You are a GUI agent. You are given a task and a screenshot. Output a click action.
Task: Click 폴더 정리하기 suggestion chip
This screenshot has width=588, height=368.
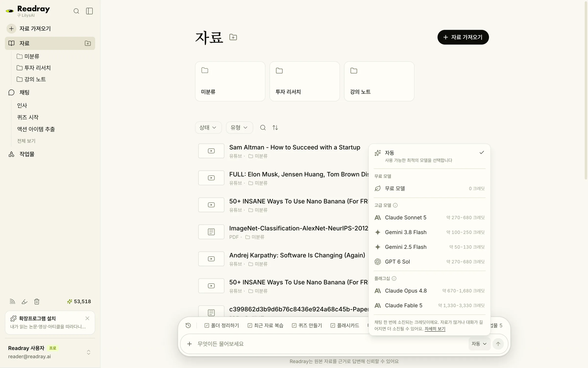pos(221,325)
